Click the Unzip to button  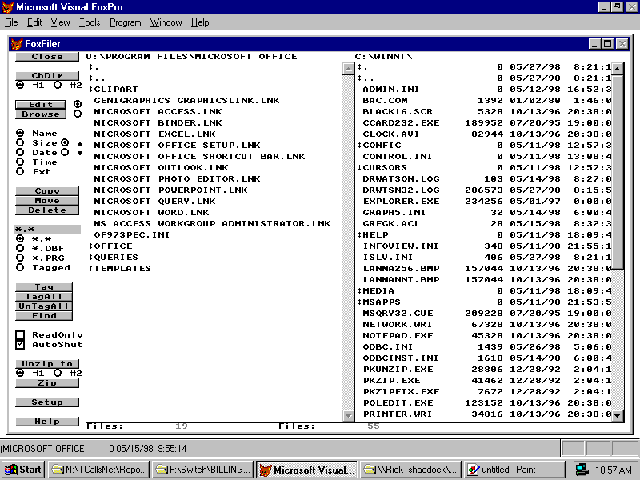pyautogui.click(x=47, y=364)
